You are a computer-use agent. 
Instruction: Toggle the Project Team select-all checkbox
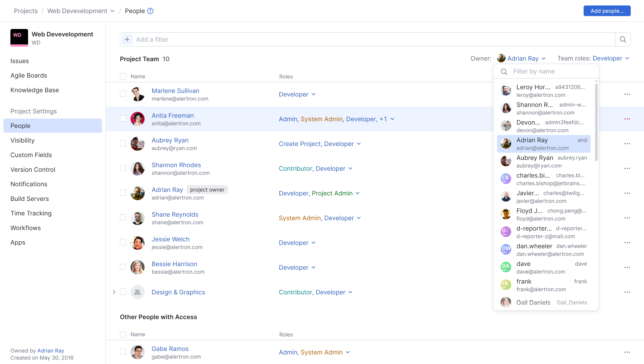(123, 76)
